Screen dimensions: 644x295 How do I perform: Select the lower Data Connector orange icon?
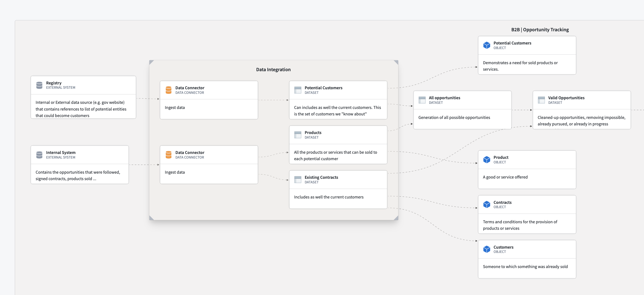tap(169, 155)
